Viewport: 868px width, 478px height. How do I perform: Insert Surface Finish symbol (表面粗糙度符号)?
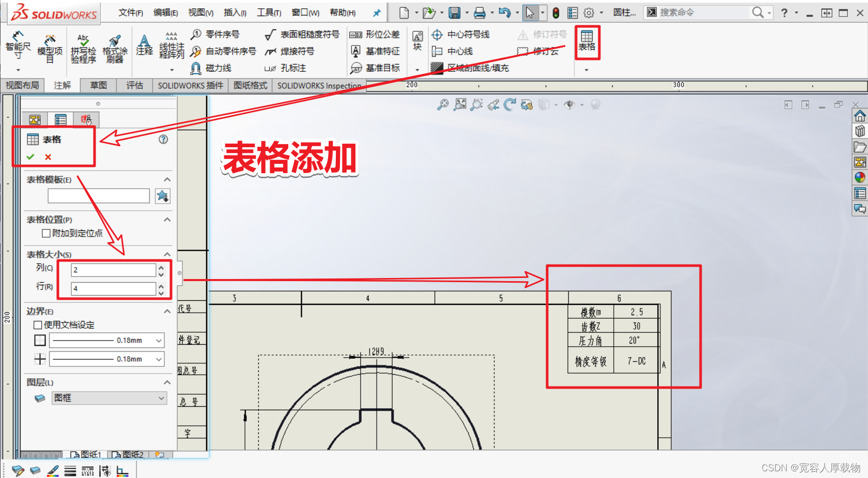click(302, 34)
